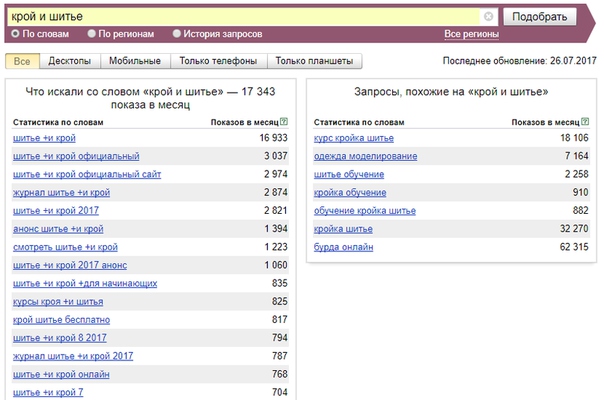Open 'шитье +и крой 7' link
The image size is (604, 400).
click(x=48, y=392)
